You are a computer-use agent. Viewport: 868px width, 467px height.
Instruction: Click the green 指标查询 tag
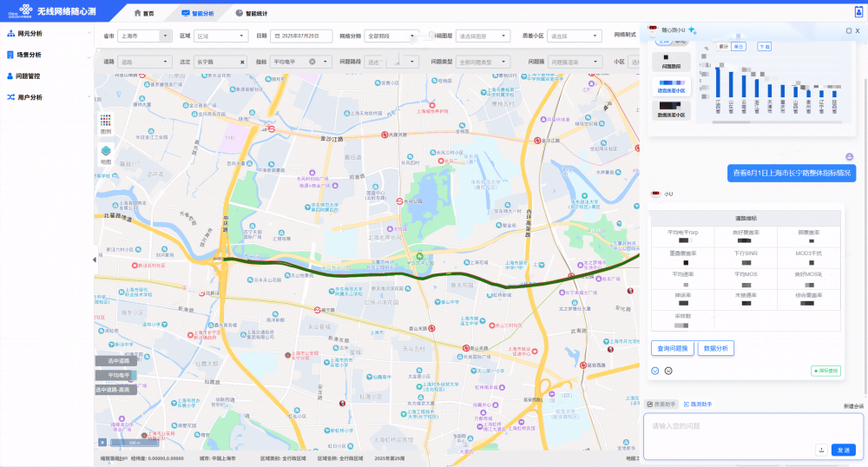click(826, 371)
